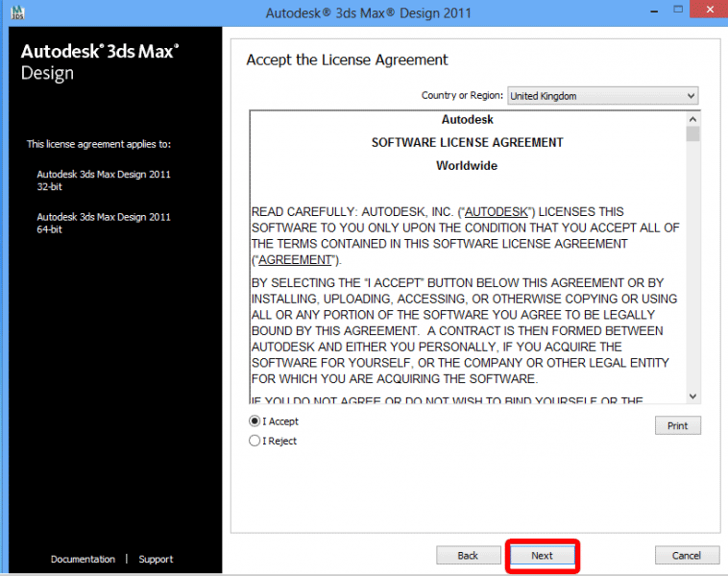Cancel the installation

[687, 556]
